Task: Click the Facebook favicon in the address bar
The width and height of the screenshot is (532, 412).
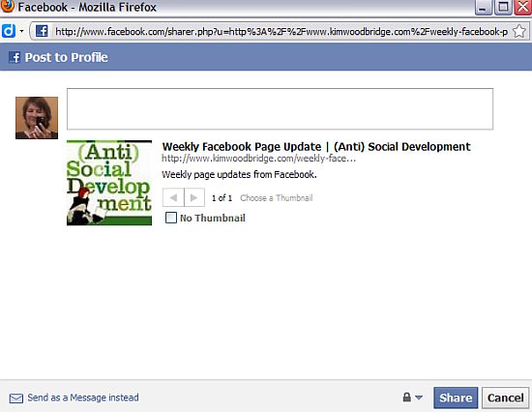Action: tap(42, 31)
